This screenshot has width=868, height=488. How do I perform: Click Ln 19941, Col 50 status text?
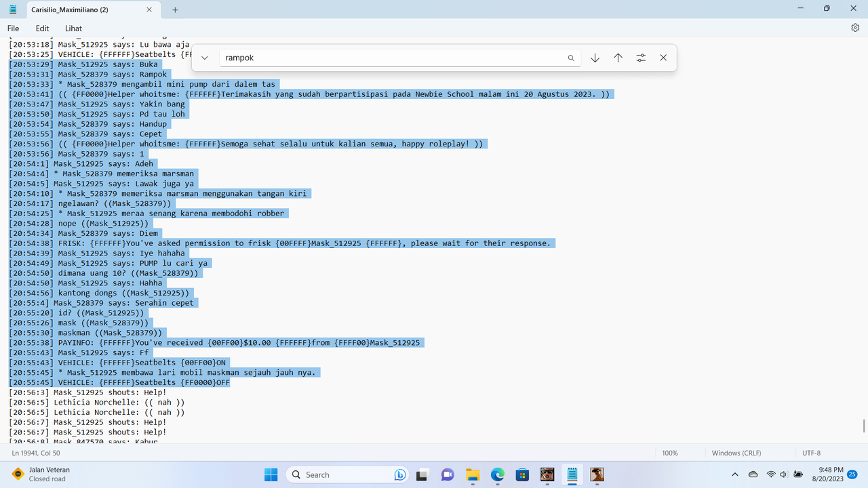[x=36, y=453]
